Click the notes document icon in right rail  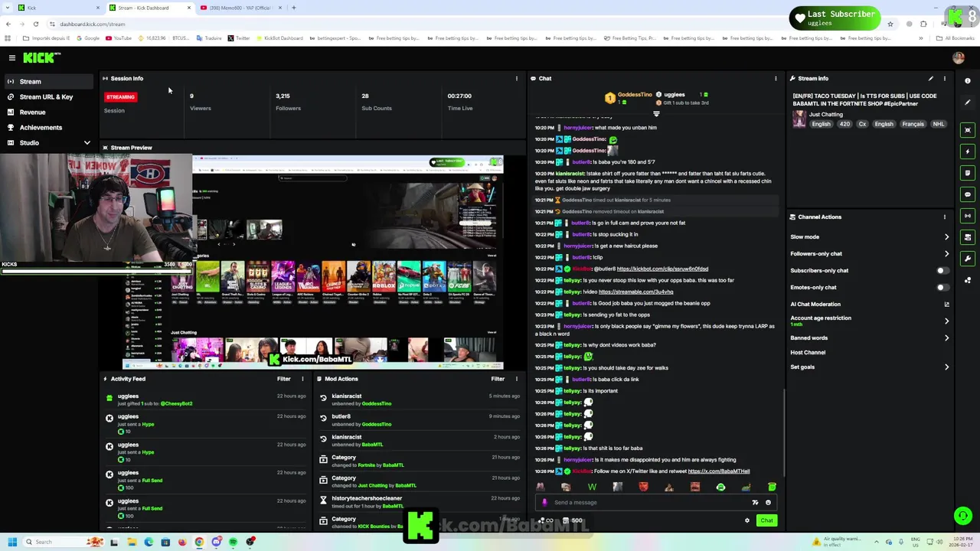pos(968,173)
